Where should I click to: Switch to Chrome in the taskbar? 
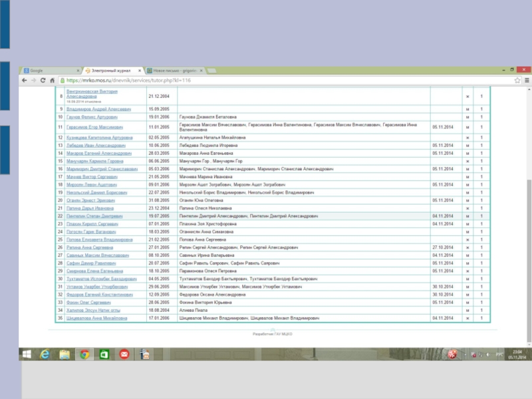click(84, 355)
